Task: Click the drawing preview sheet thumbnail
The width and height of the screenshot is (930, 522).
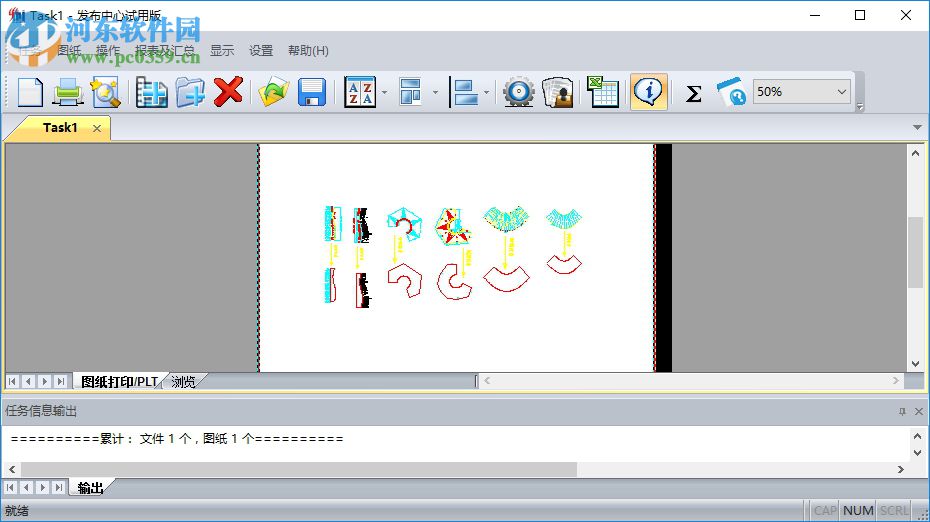Action: pyautogui.click(x=457, y=258)
